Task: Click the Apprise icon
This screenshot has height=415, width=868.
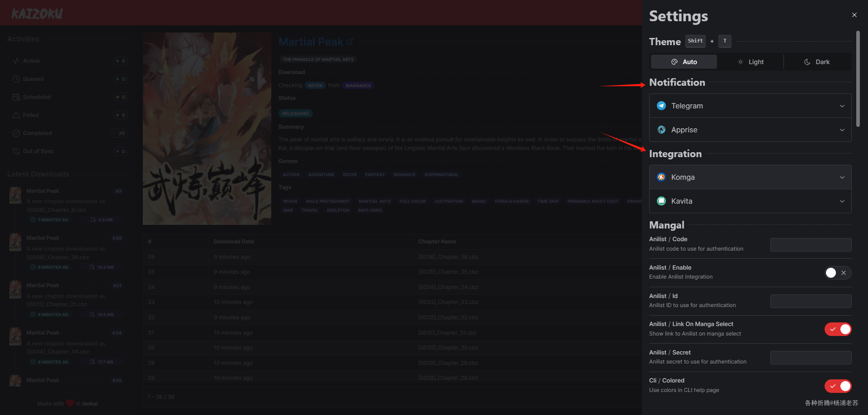Action: click(661, 130)
